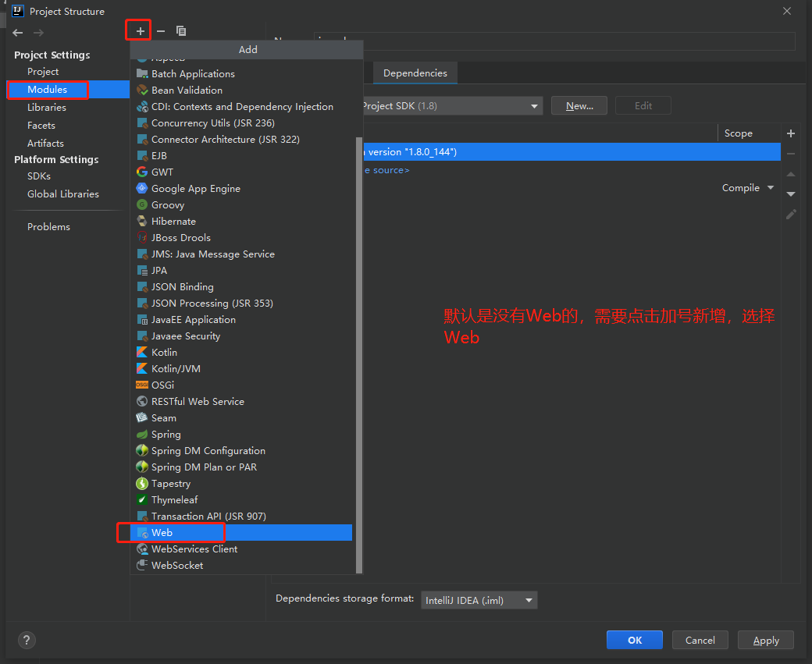This screenshot has height=664, width=812.
Task: Open Facets settings
Action: (41, 126)
